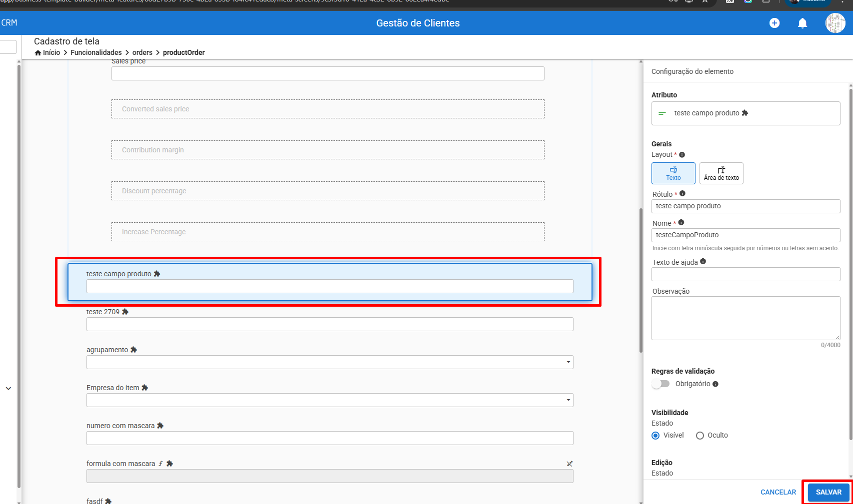Image resolution: width=853 pixels, height=504 pixels.
Task: Click the Sales price input field
Action: pyautogui.click(x=328, y=73)
